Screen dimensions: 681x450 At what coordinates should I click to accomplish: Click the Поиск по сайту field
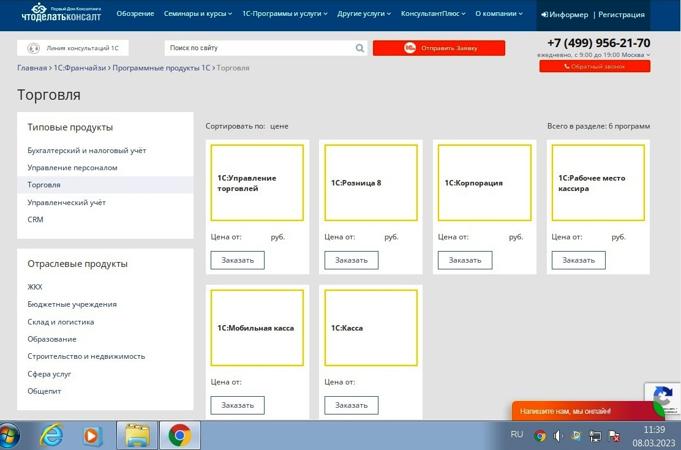260,48
